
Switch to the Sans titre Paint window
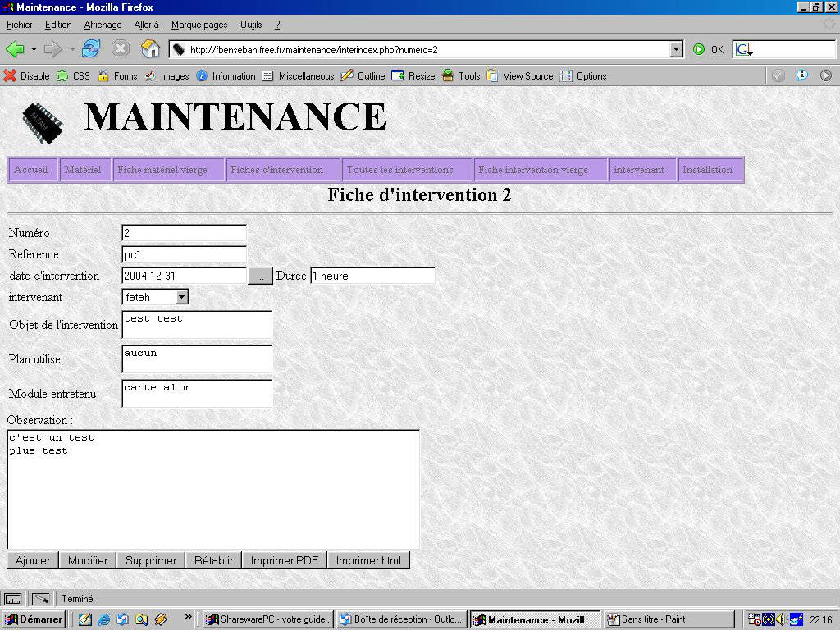[x=669, y=619]
